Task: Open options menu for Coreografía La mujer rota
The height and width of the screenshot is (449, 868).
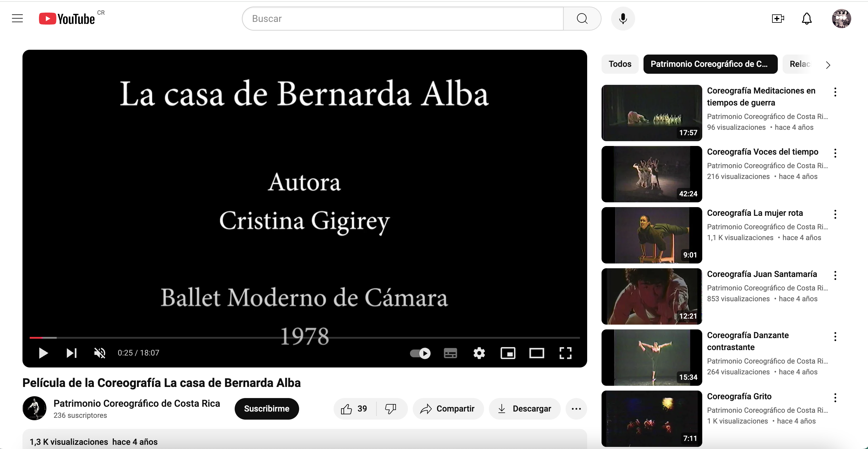Action: click(835, 214)
